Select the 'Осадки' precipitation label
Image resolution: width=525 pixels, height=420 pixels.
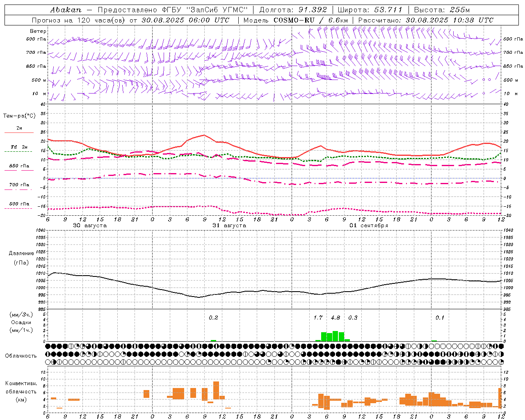tap(21, 322)
